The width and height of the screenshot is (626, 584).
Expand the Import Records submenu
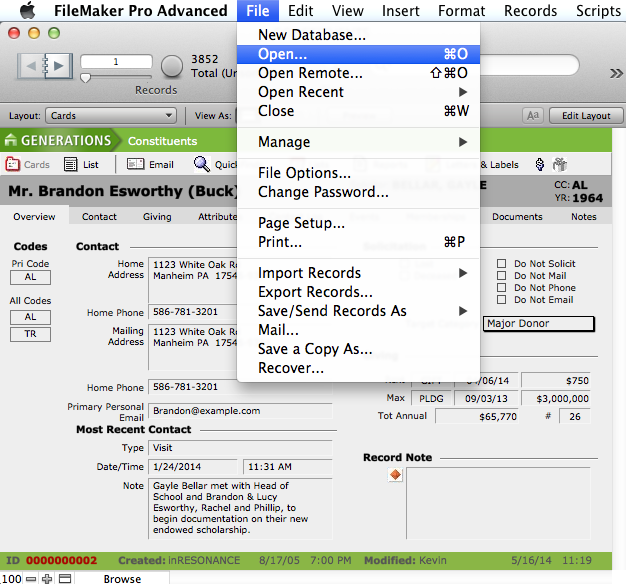pos(358,273)
